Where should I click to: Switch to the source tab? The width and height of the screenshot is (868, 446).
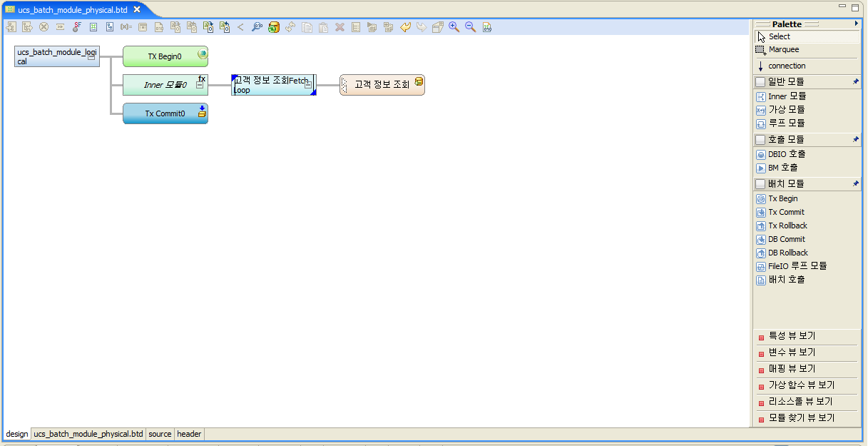pyautogui.click(x=160, y=434)
